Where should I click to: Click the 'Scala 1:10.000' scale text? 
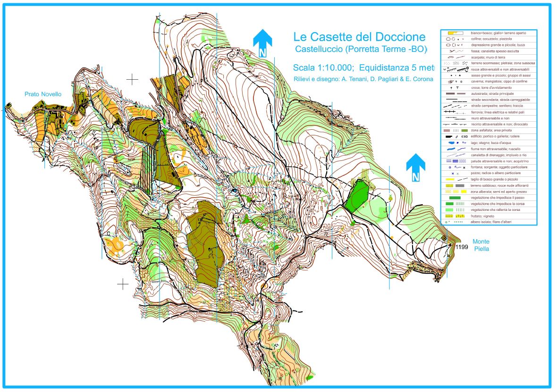[x=323, y=67]
